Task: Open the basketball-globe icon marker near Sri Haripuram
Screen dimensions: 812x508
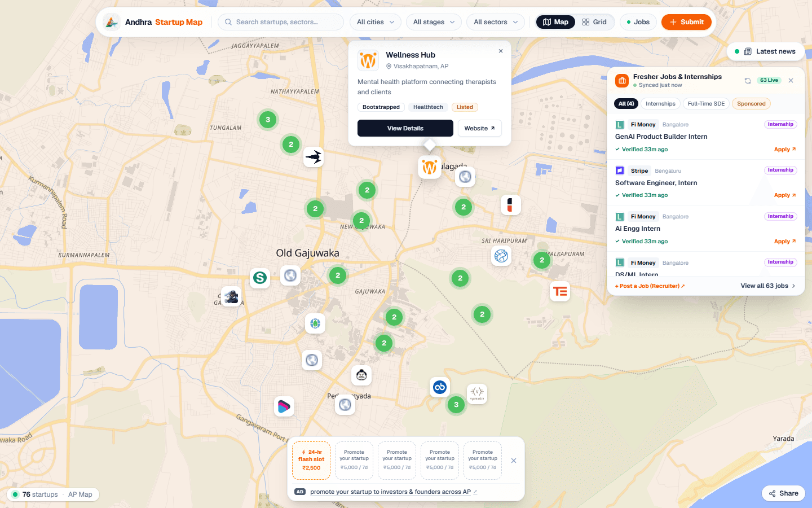Action: (501, 256)
